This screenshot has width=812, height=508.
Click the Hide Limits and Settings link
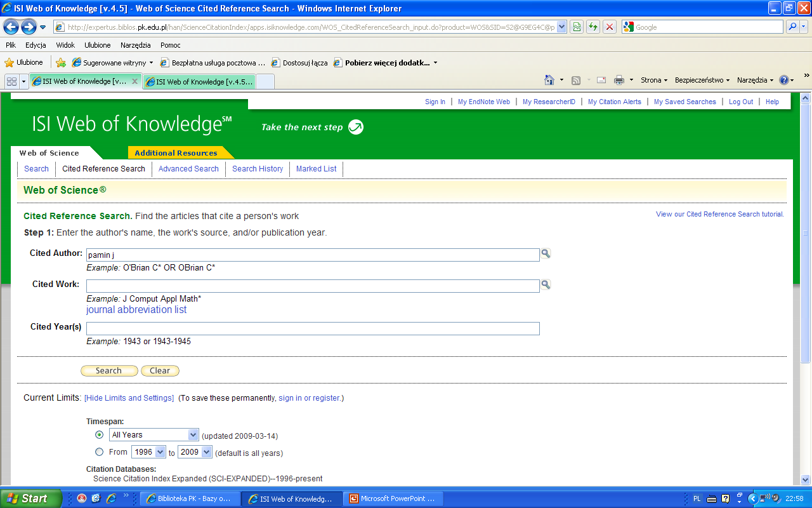click(x=129, y=398)
